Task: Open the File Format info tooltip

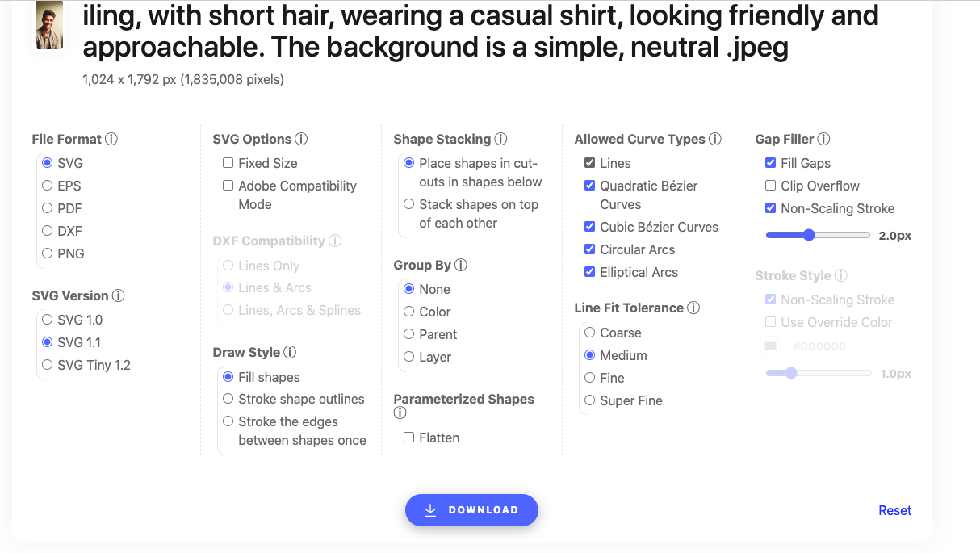Action: [111, 139]
